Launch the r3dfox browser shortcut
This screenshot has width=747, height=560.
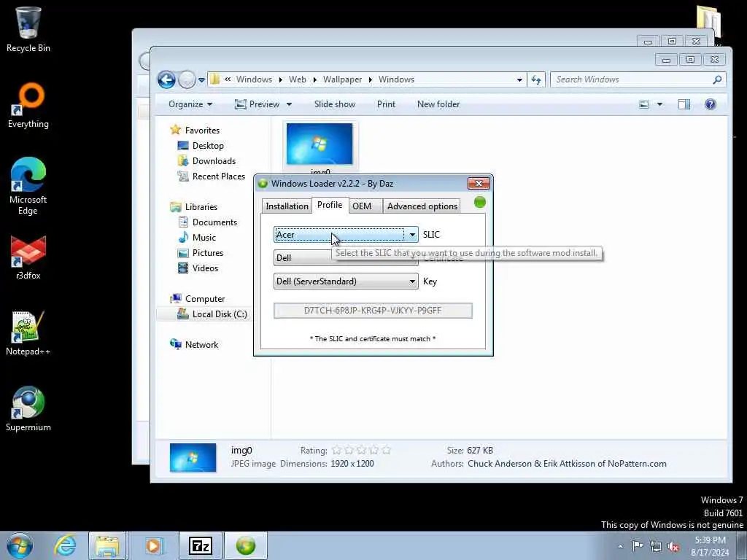click(28, 258)
